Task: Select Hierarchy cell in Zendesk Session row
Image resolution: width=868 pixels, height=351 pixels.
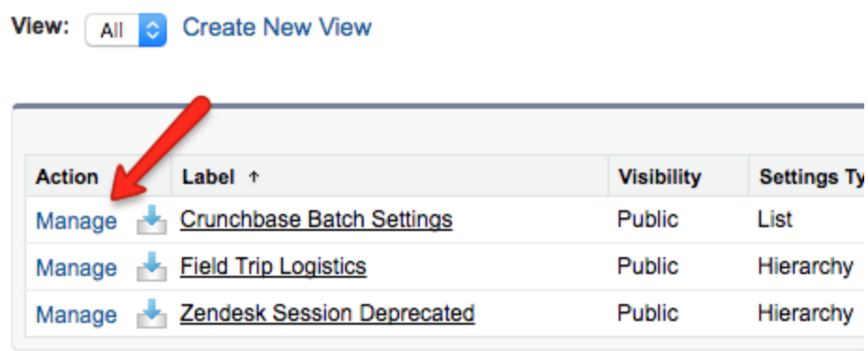Action: click(x=805, y=314)
